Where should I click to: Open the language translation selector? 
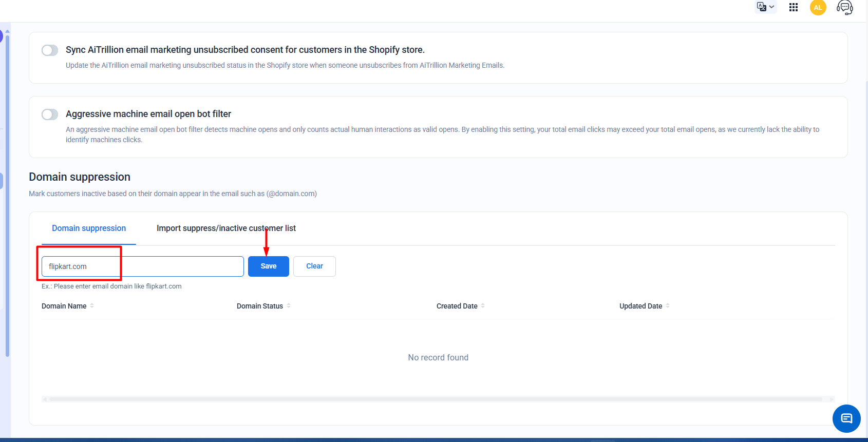[765, 7]
